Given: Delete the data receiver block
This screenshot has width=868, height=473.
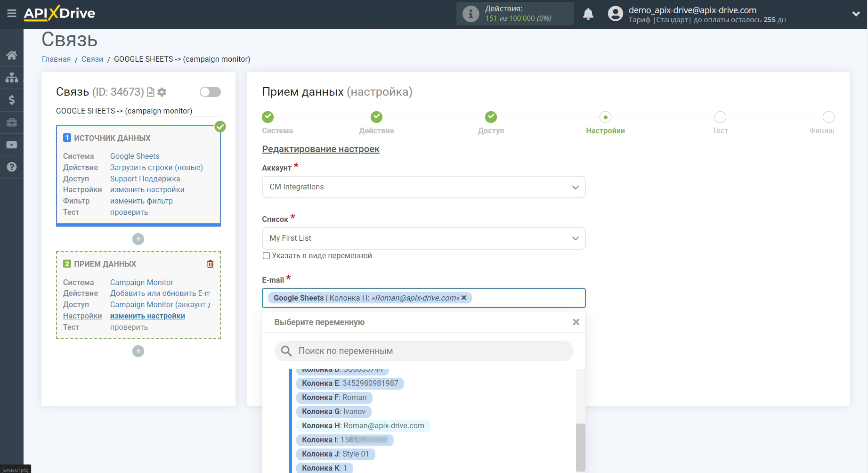Looking at the screenshot, I should 210,264.
